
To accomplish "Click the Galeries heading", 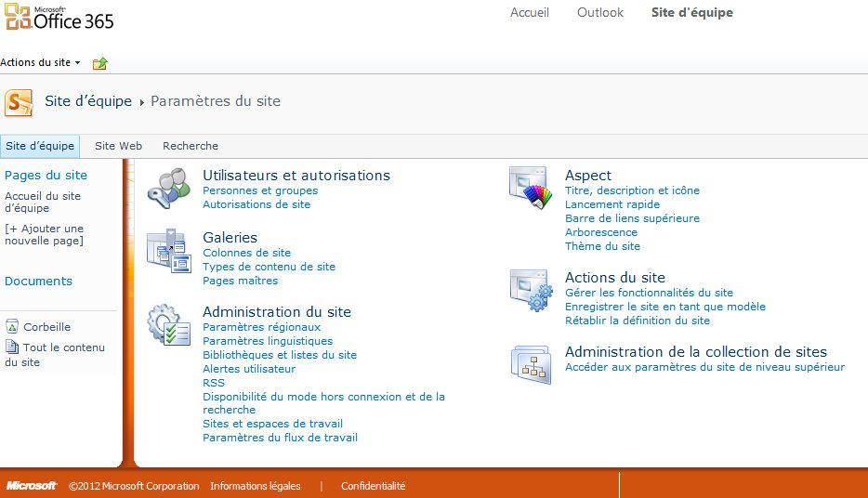I will click(230, 237).
